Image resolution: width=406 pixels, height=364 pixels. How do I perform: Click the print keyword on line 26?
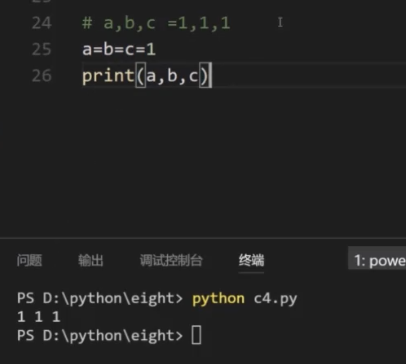click(108, 76)
